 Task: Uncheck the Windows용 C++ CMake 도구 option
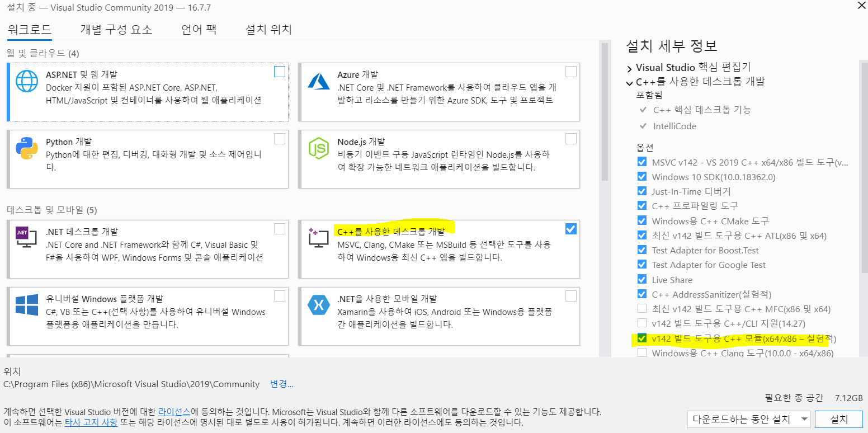(642, 221)
